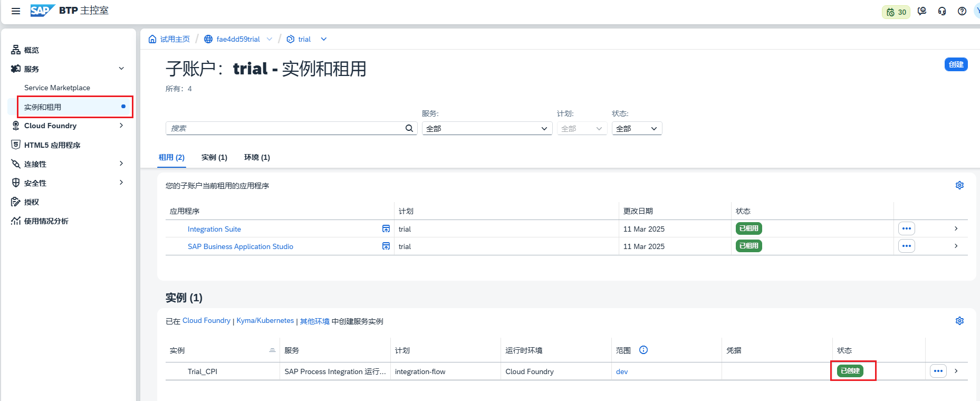Open actions menu for Trial_CPI instance
The width and height of the screenshot is (980, 401).
pyautogui.click(x=938, y=371)
